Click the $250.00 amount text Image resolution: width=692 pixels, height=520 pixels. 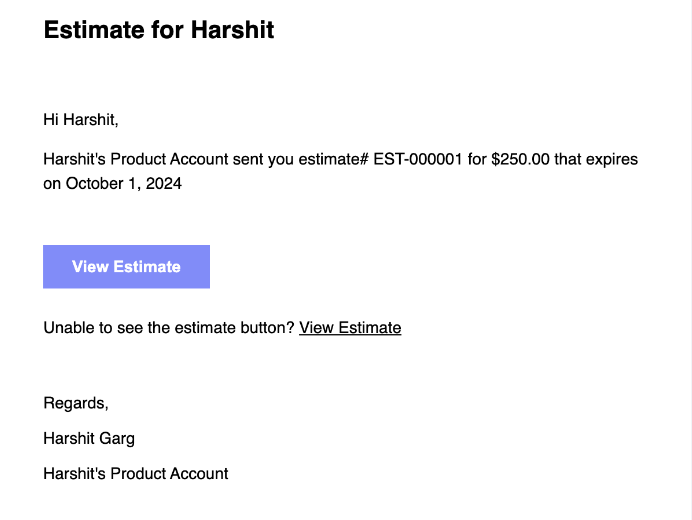pos(521,160)
